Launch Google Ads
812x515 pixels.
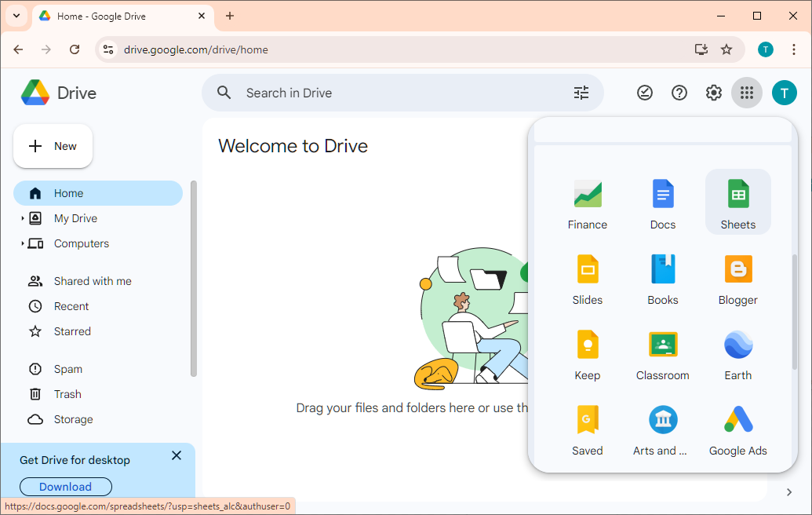[737, 430]
